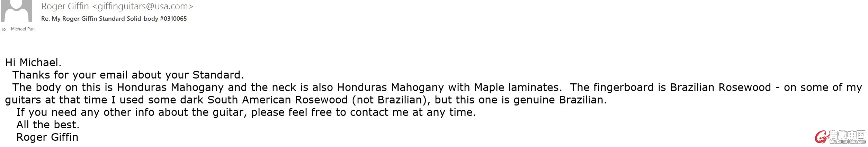Open the bbs.GuitarChina.com watermark link
Image resolution: width=868 pixels, height=147 pixels.
pyautogui.click(x=847, y=141)
